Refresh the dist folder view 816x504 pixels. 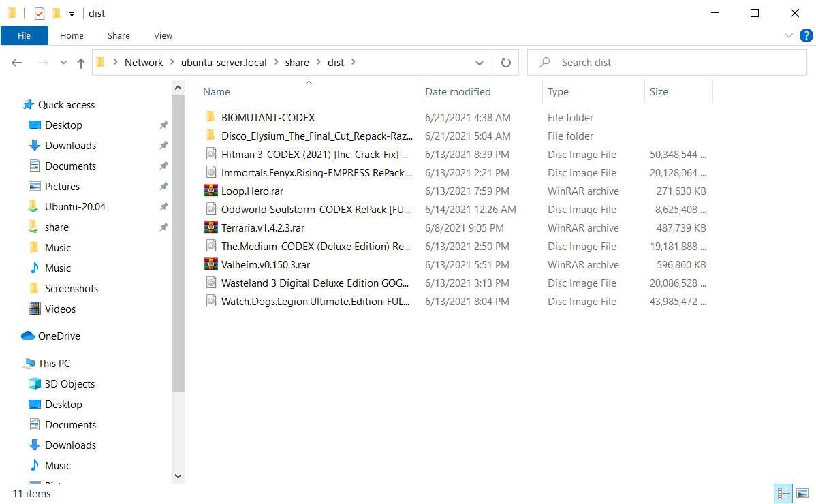pyautogui.click(x=506, y=63)
